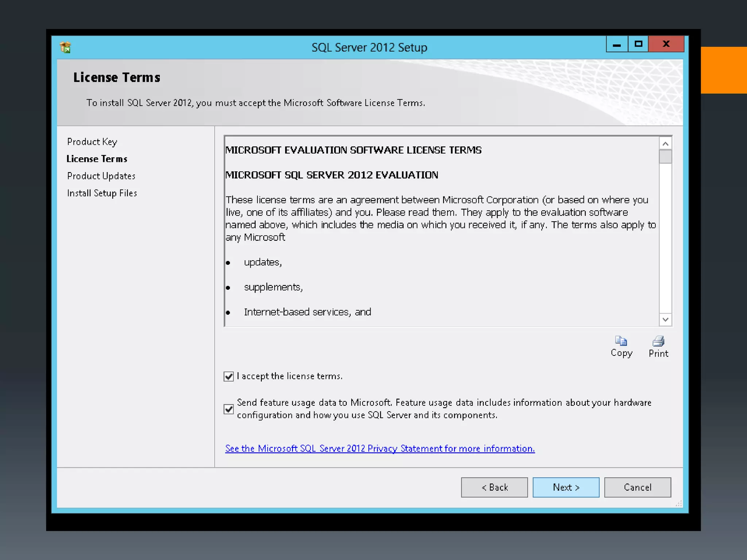The width and height of the screenshot is (747, 560).
Task: Close the setup window with X
Action: coord(666,44)
